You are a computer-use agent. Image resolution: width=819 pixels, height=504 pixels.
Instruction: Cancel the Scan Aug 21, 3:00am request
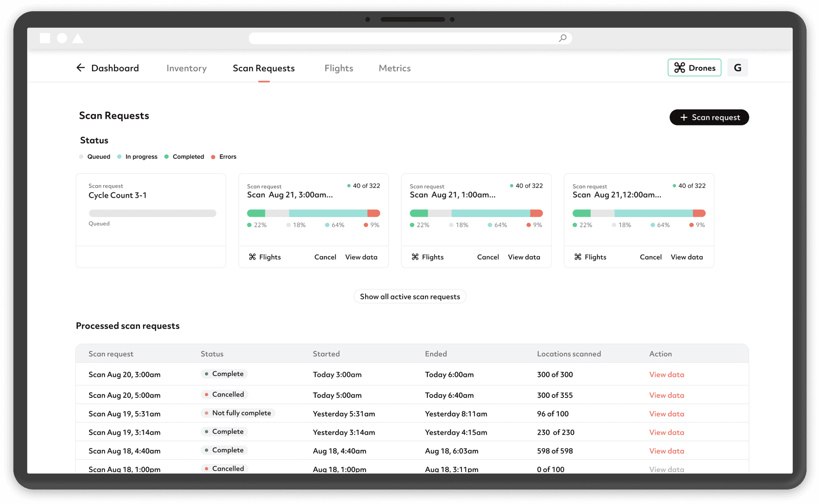coord(325,257)
